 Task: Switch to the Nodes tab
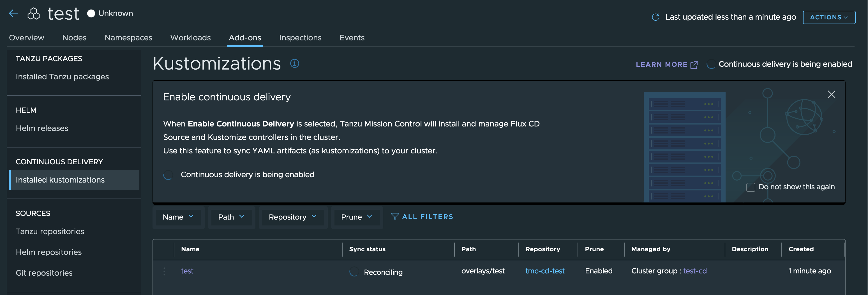[x=75, y=38]
